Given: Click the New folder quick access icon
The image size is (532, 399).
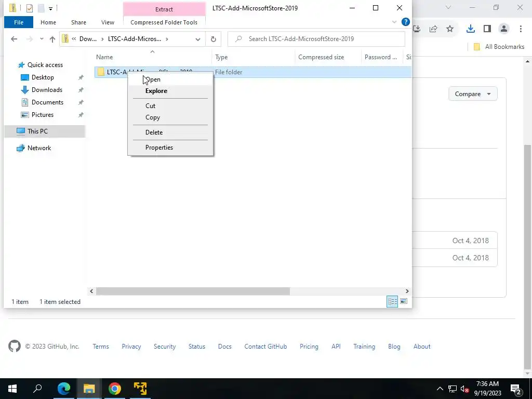Looking at the screenshot, I should point(41,8).
